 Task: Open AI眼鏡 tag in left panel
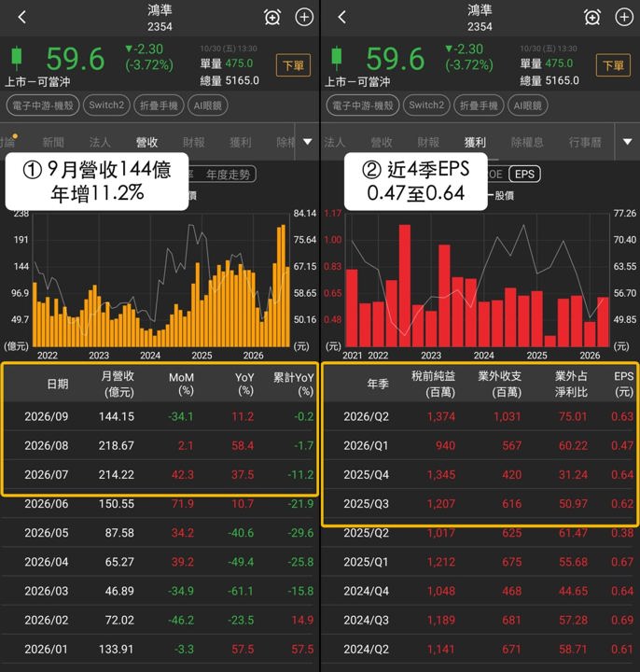coord(208,105)
